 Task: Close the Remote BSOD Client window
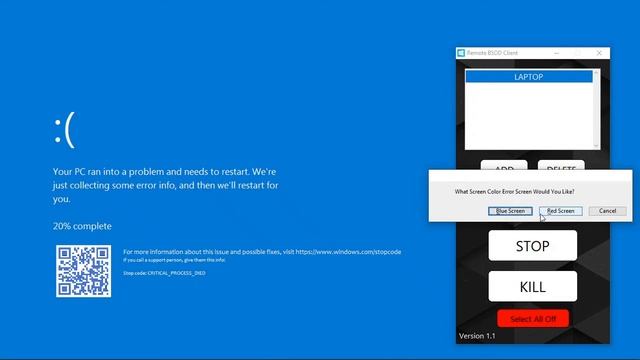coord(599,53)
